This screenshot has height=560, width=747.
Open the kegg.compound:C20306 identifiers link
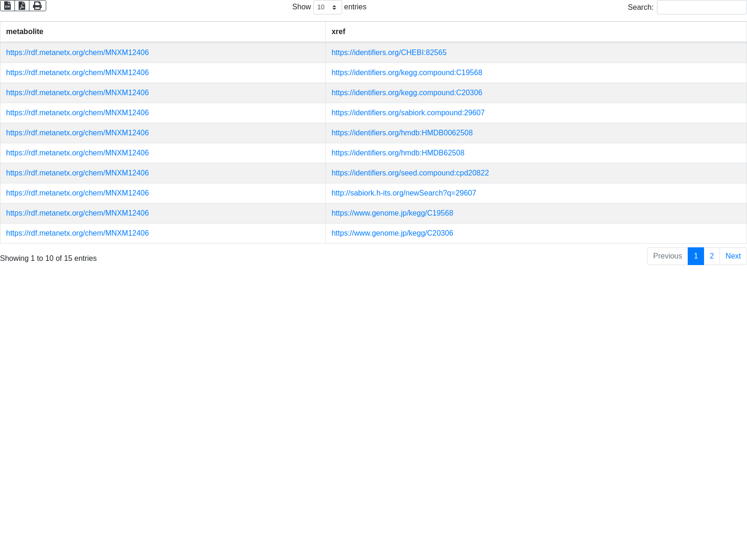[407, 93]
